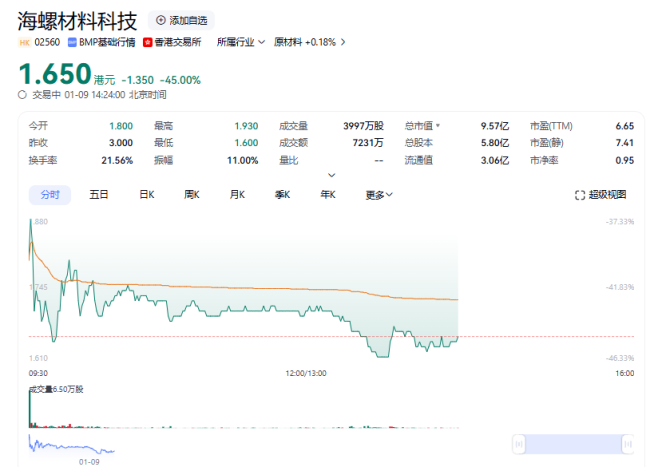Screen dimensions: 650x467
Task: Click the 最高 value 1.930
Action: 246,126
